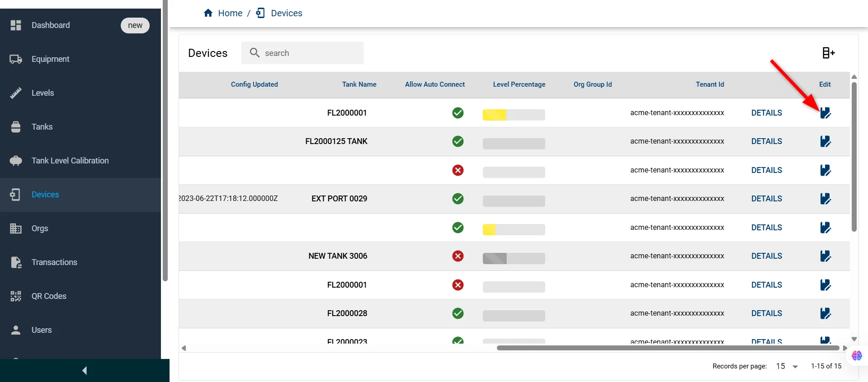Go to Levels in the sidebar

point(80,93)
